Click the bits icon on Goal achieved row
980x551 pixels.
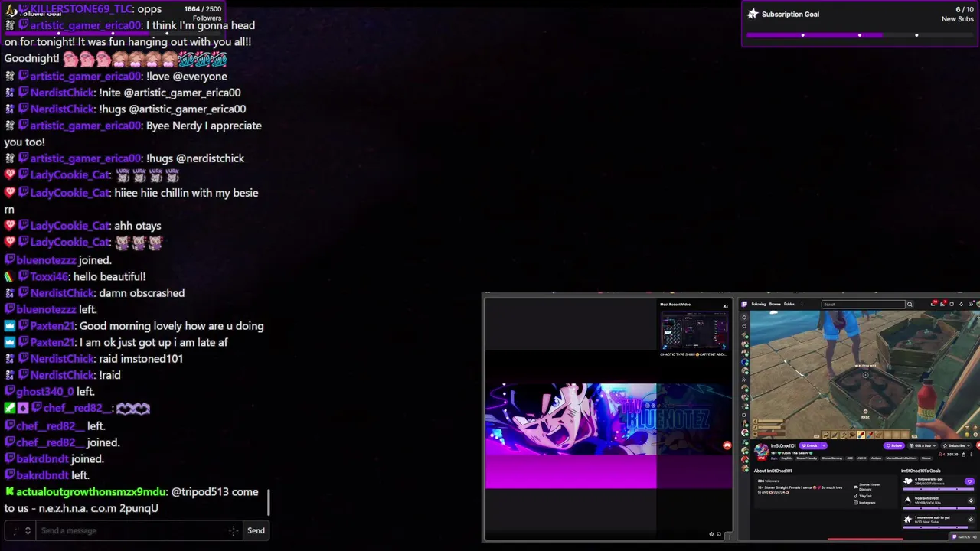click(971, 500)
